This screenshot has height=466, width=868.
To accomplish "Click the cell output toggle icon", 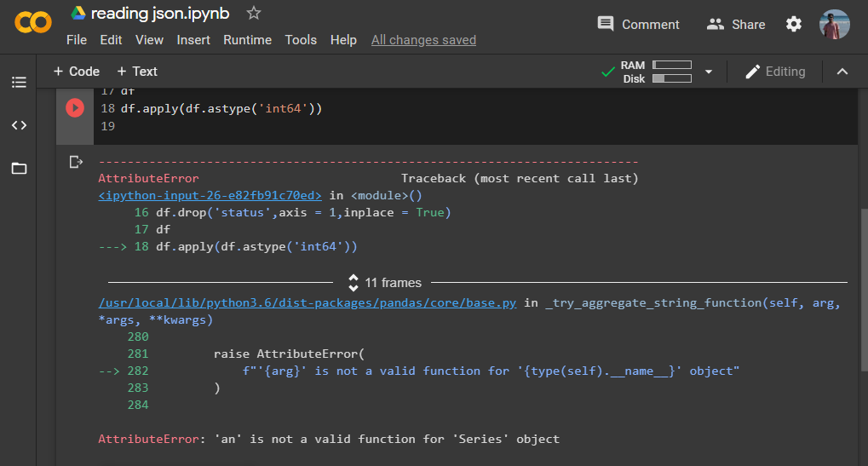I will pos(76,162).
